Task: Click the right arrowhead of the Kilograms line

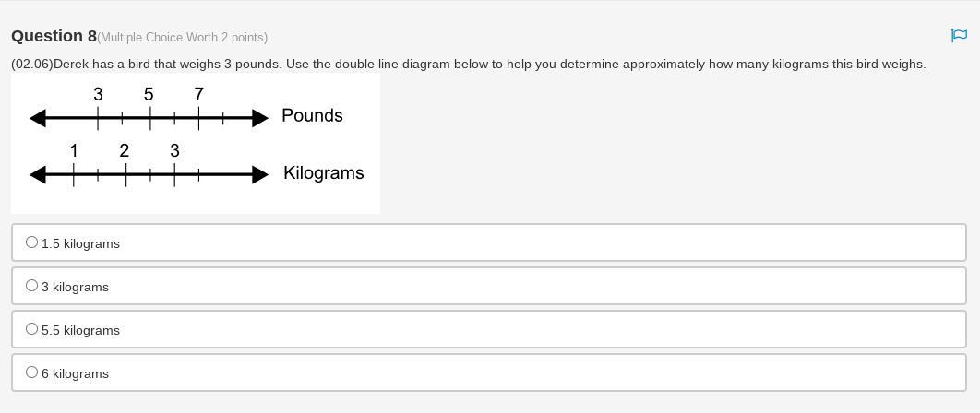Action: (260, 174)
